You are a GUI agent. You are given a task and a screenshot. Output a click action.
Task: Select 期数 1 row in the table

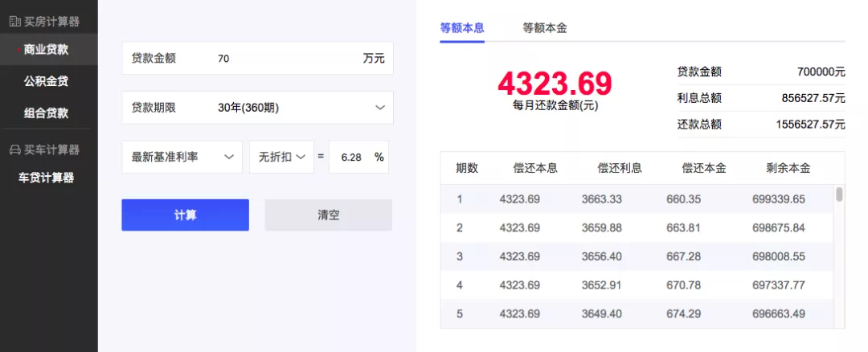[x=637, y=199]
